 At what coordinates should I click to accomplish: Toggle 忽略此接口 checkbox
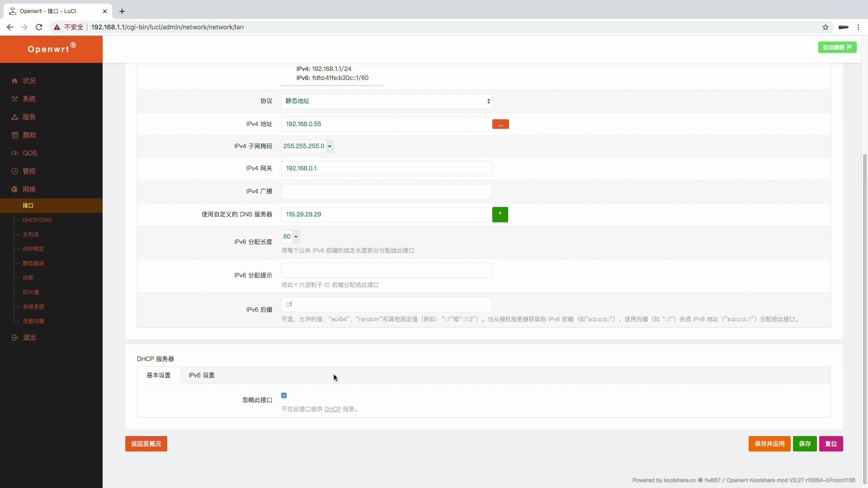284,395
